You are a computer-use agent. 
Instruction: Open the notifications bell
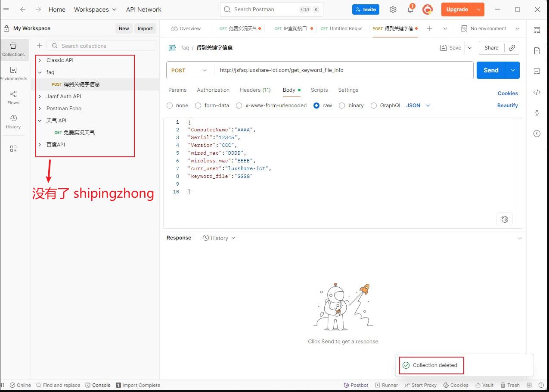coord(410,9)
